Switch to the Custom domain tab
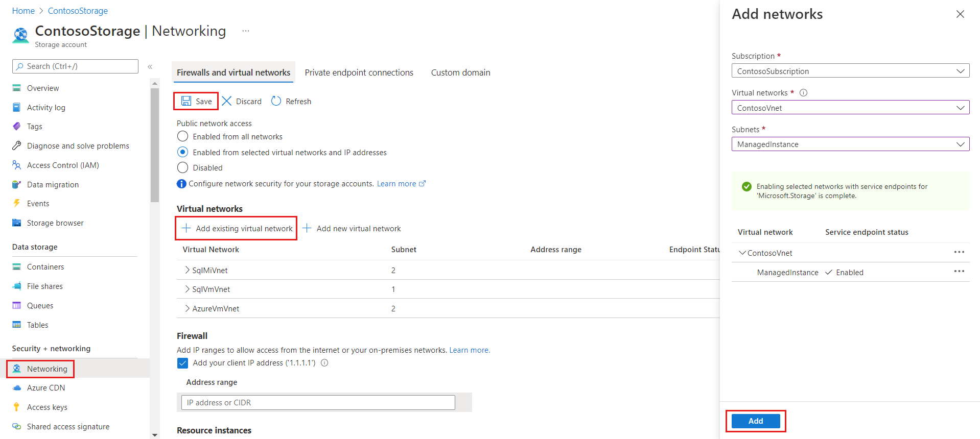 (x=460, y=72)
